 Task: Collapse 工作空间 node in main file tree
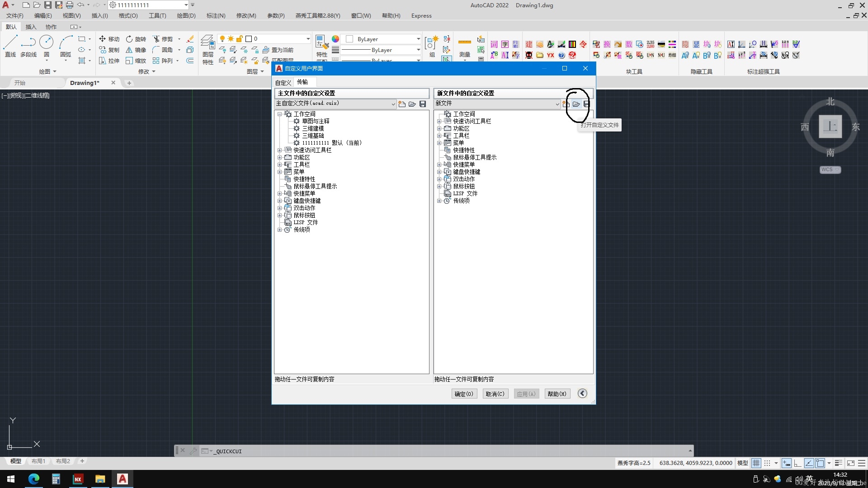coord(279,114)
